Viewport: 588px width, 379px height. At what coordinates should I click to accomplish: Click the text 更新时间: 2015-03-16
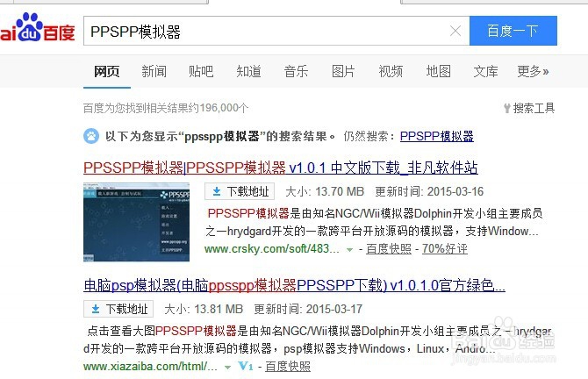[x=429, y=191]
